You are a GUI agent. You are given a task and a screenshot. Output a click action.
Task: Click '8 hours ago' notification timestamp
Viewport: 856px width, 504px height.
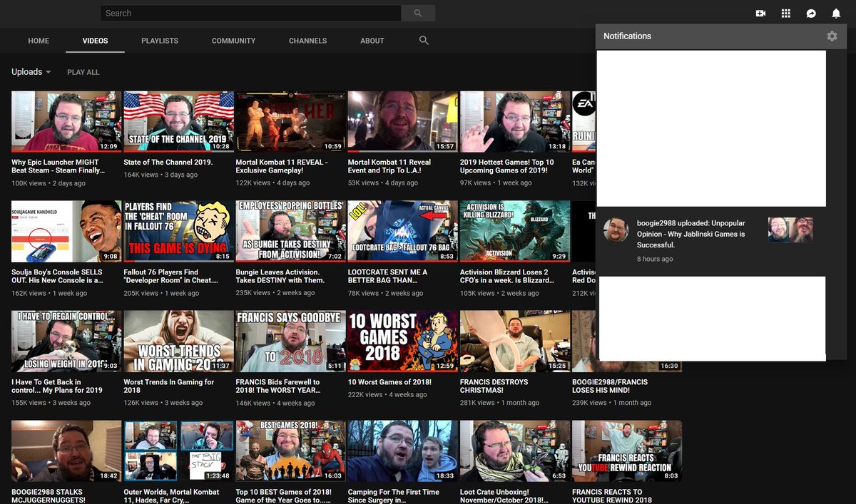pos(655,259)
